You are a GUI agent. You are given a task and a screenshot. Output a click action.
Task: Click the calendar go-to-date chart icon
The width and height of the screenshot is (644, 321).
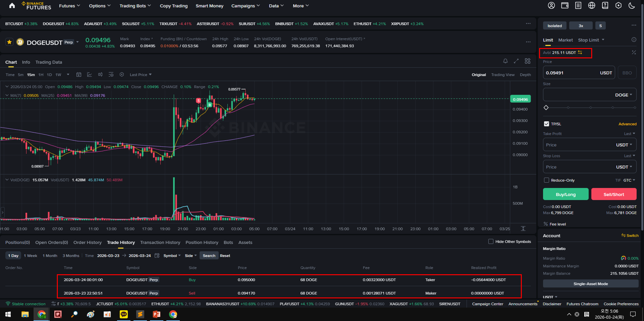coord(79,75)
